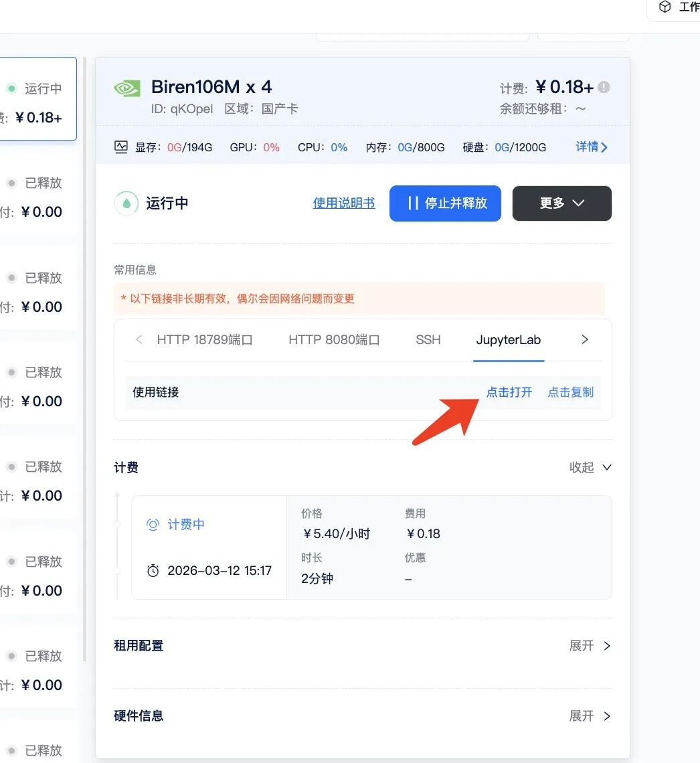Screen dimensions: 700x763
Task: Click the cube icon in top-right corner
Action: pyautogui.click(x=665, y=7)
